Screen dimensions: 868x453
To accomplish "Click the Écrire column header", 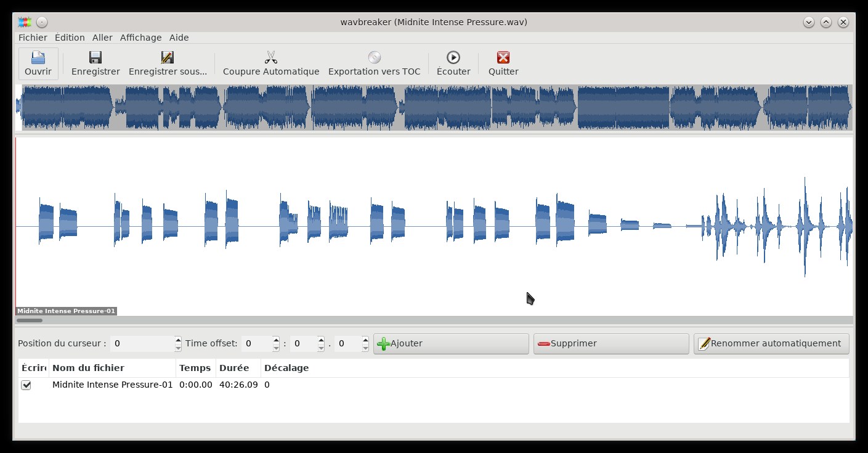I will (x=34, y=368).
